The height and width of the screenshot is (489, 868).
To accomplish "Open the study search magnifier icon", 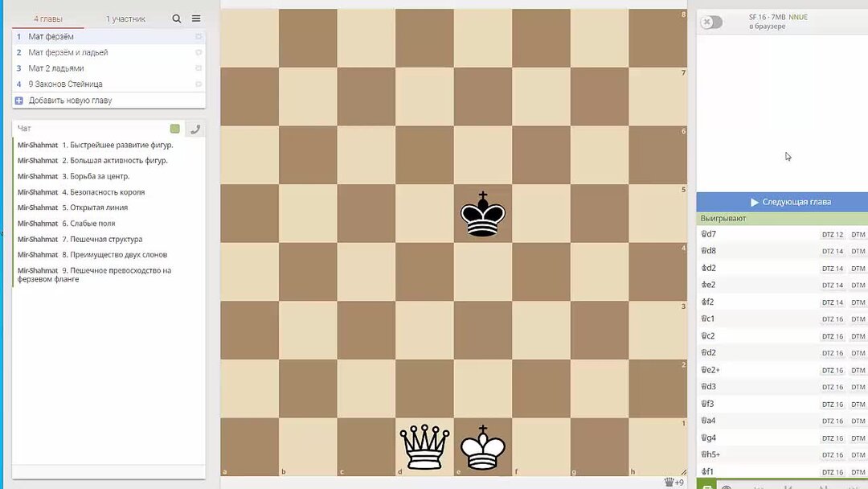I will [x=177, y=18].
